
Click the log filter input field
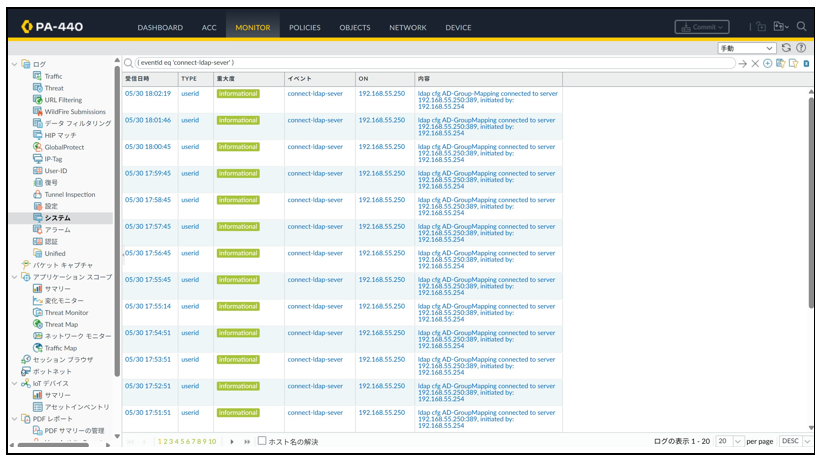click(435, 63)
